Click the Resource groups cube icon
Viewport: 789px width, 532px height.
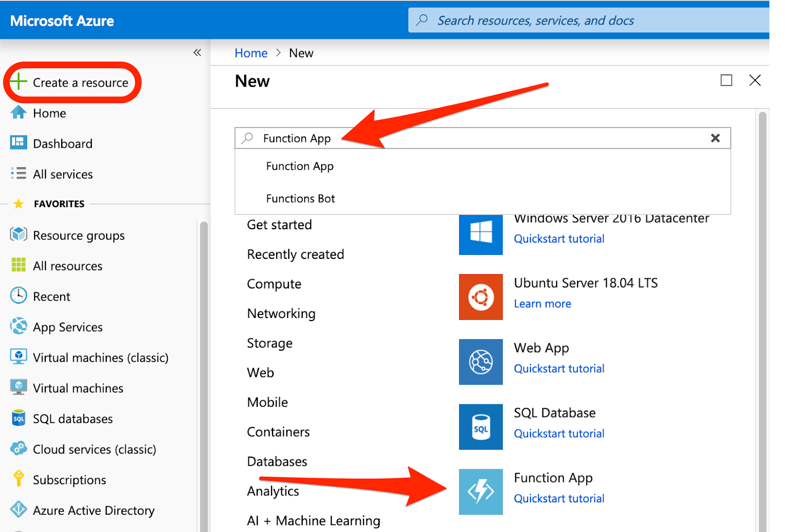coord(19,235)
